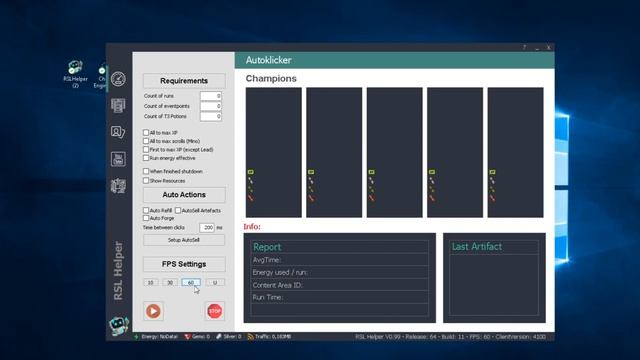Click the Silver icon in status bar
This screenshot has height=360, width=640.
coord(219,337)
